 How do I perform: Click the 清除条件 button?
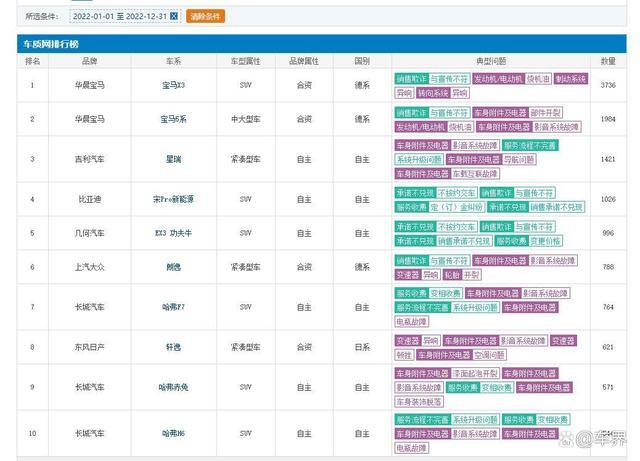(205, 16)
